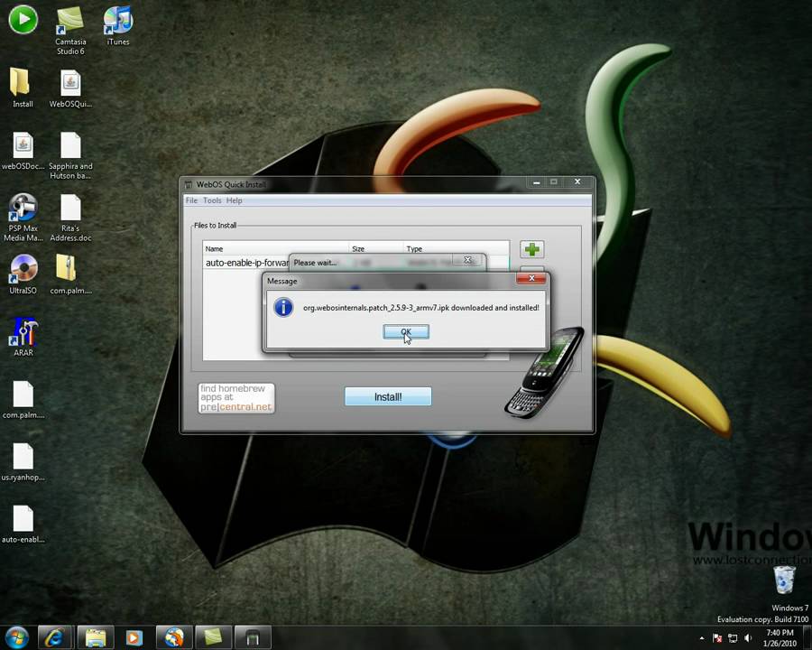Close the Please wait dialog

pos(467,260)
